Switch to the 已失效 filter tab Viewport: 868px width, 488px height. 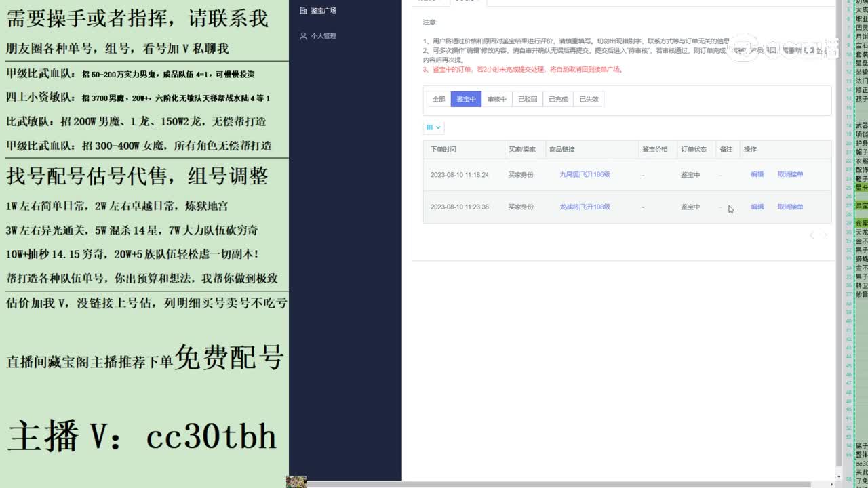589,100
